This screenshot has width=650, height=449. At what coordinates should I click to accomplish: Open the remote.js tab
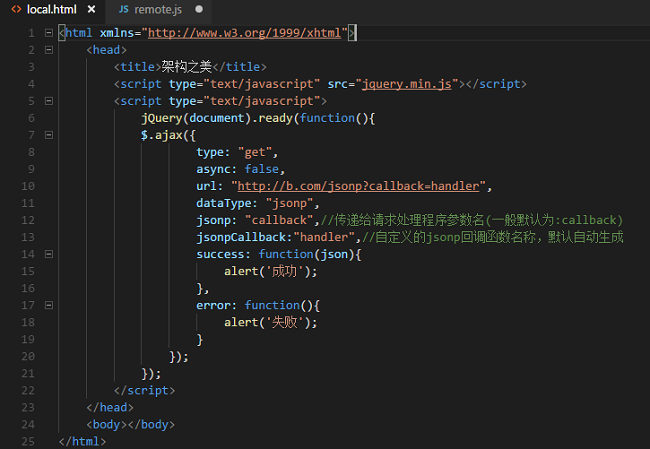coord(158,10)
